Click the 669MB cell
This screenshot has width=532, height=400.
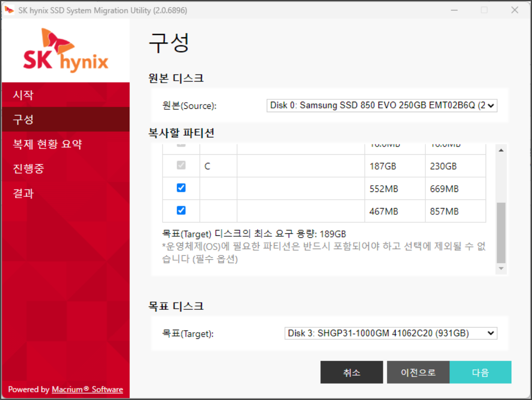[455, 189]
